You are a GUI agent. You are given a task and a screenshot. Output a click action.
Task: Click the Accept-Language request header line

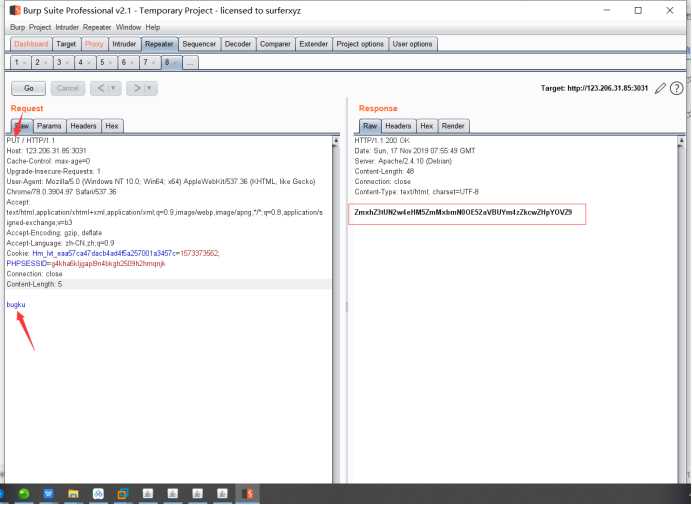(x=60, y=243)
